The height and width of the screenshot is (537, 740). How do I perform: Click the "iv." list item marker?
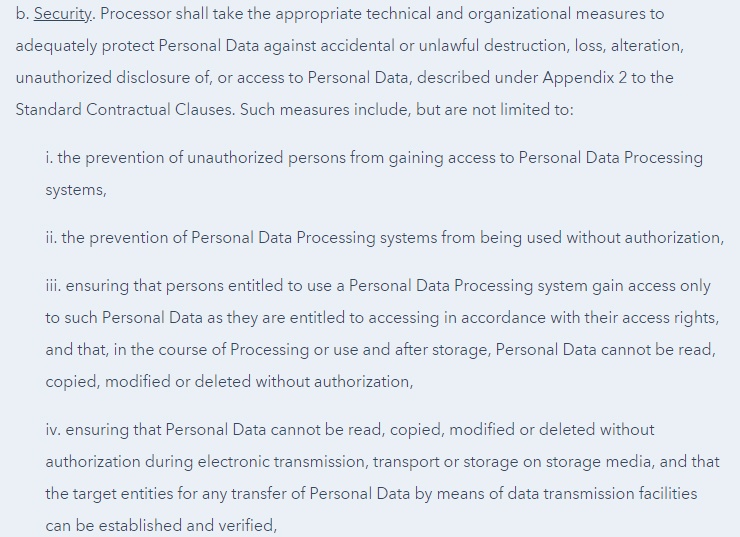pyautogui.click(x=53, y=430)
